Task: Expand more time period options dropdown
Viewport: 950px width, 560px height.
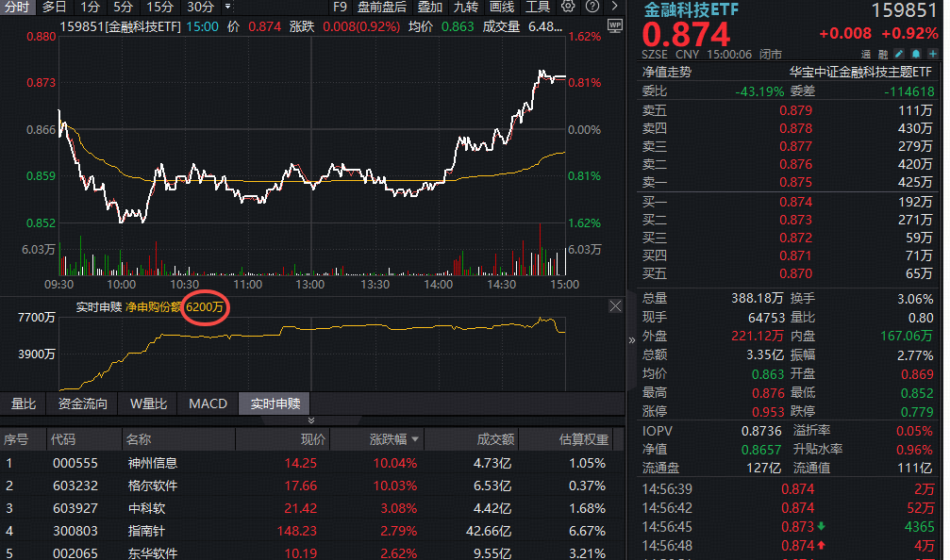Action: (227, 7)
